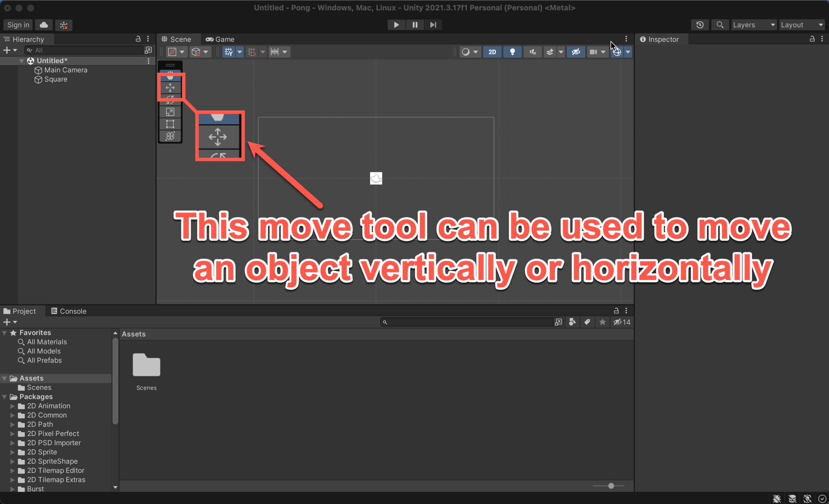Select the Move tool in scene toolbar
829x504 pixels.
coord(170,88)
